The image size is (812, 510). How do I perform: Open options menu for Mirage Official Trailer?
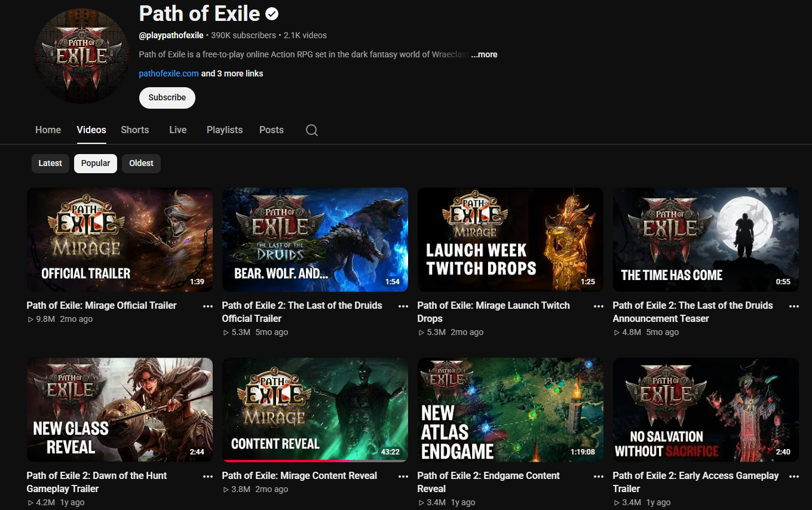(208, 306)
